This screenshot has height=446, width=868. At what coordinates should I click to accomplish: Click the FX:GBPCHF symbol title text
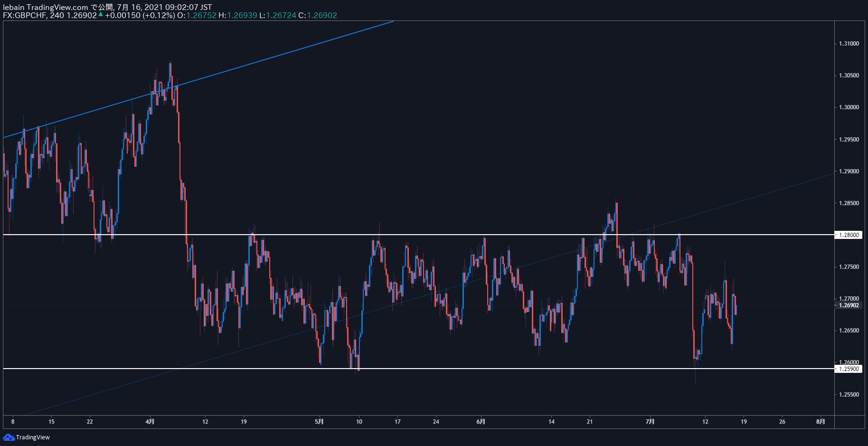point(24,15)
